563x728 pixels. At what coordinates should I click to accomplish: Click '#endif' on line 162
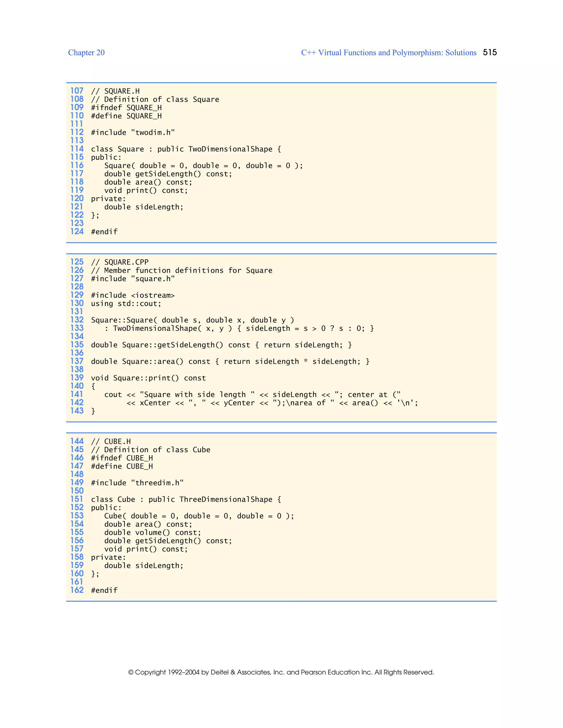coord(104,591)
